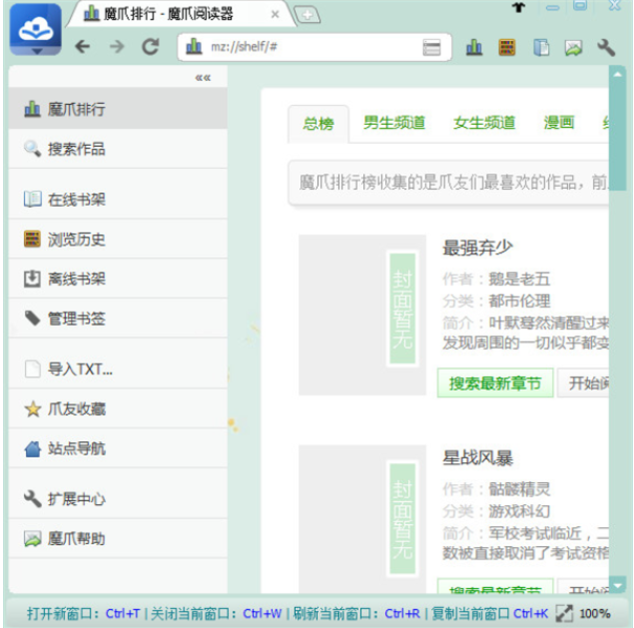The height and width of the screenshot is (628, 634).
Task: Click the wrench settings icon in toolbar
Action: [x=605, y=47]
